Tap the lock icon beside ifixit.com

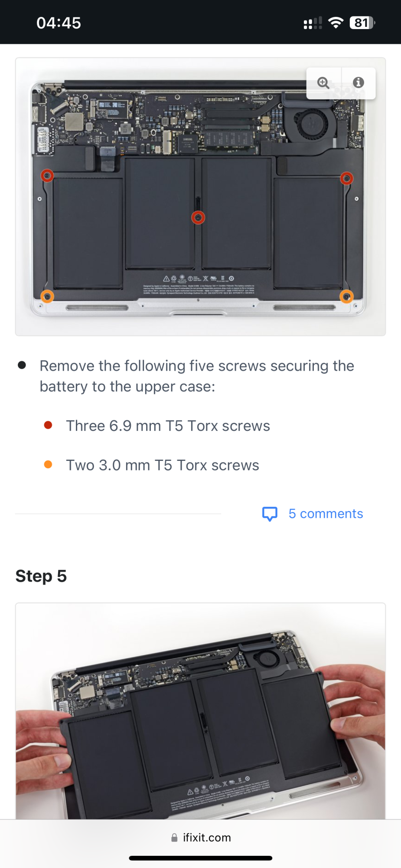[174, 838]
